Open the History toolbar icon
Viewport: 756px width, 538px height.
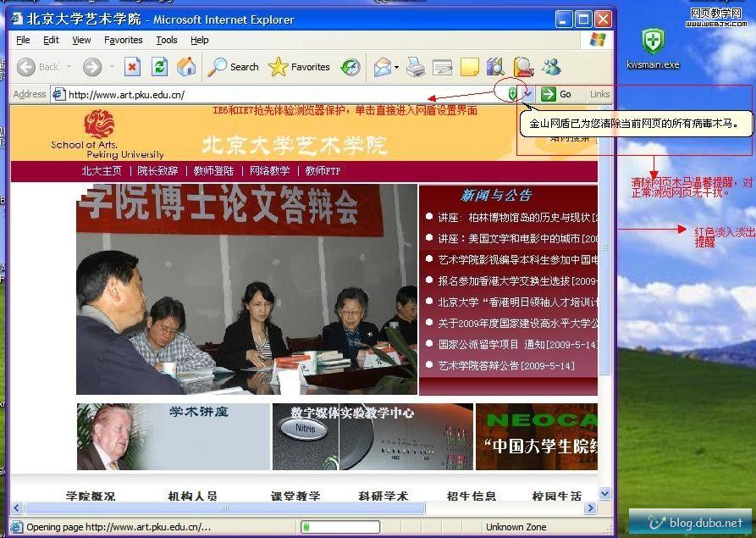[x=350, y=67]
